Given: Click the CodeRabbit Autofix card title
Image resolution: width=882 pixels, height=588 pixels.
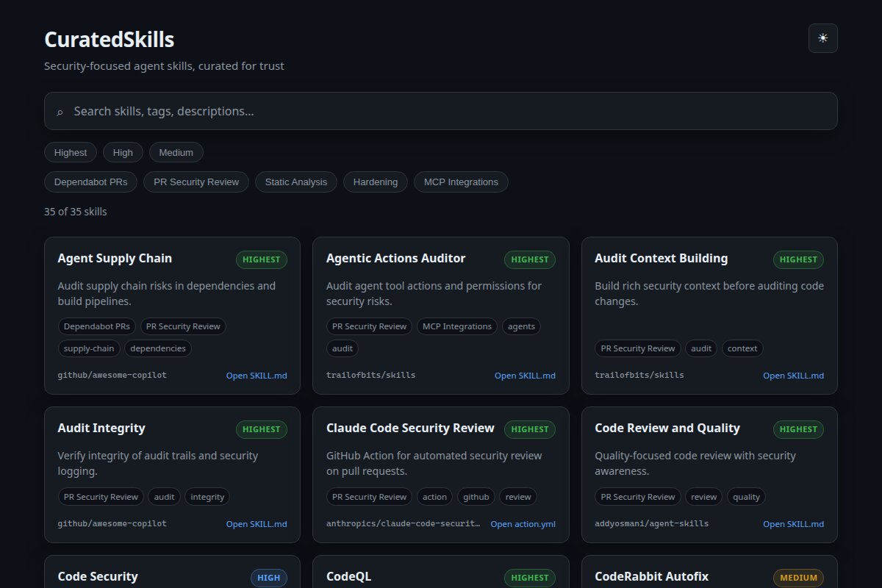Looking at the screenshot, I should pos(651,577).
